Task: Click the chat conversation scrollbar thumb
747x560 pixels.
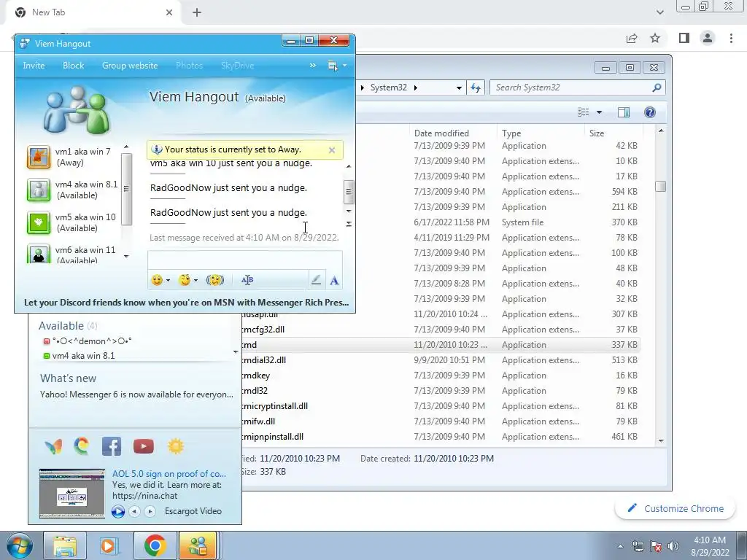Action: [349, 192]
